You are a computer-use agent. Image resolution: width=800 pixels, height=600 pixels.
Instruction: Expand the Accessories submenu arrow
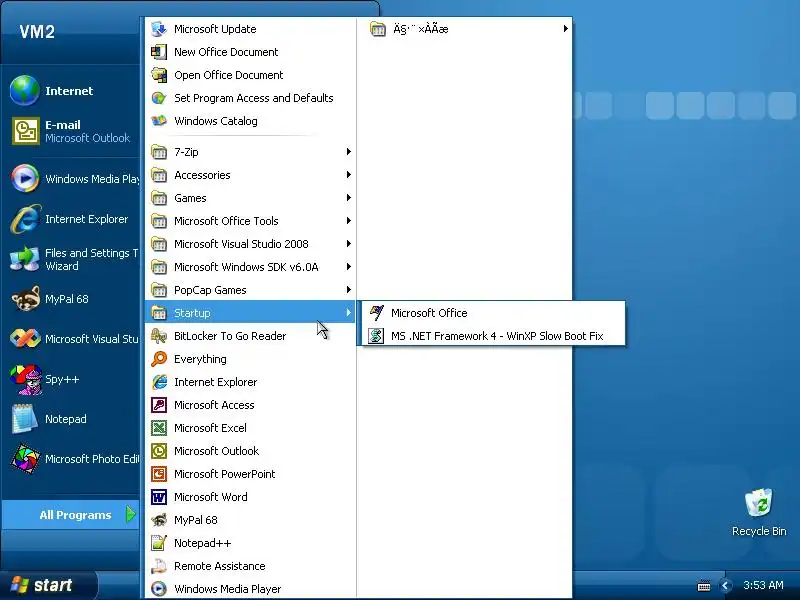click(x=348, y=175)
